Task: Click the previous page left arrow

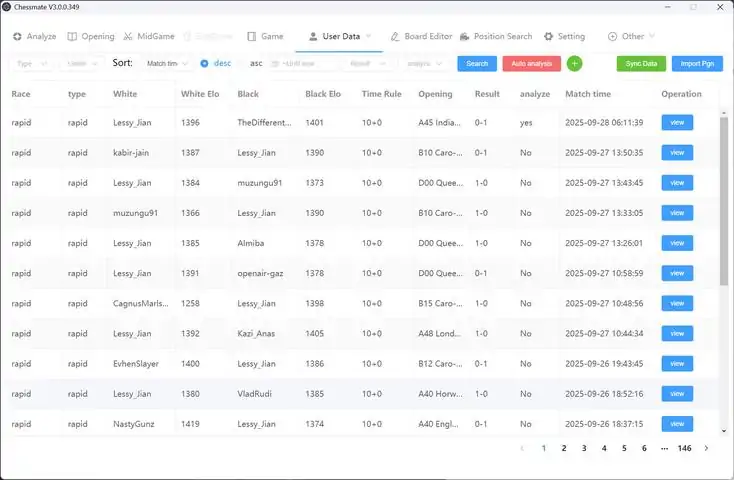Action: [x=522, y=449]
